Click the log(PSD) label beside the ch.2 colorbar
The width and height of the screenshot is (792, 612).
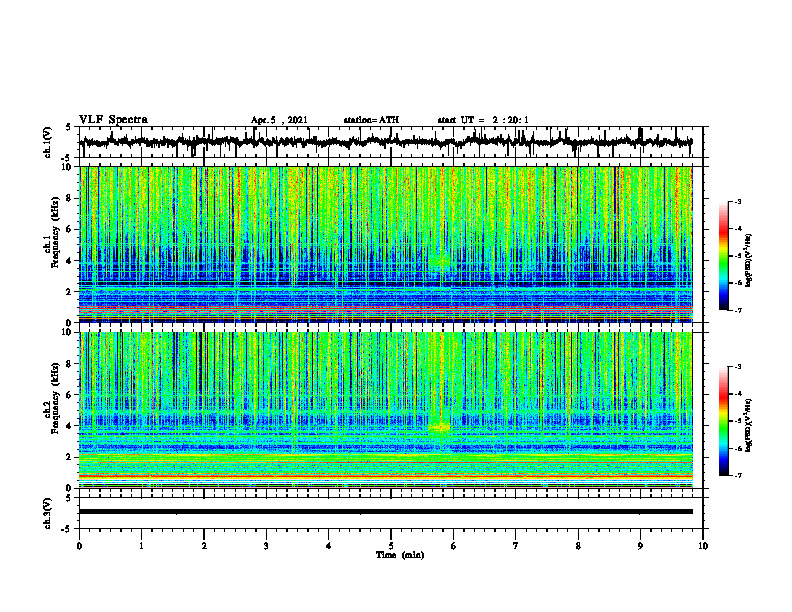coord(749,425)
